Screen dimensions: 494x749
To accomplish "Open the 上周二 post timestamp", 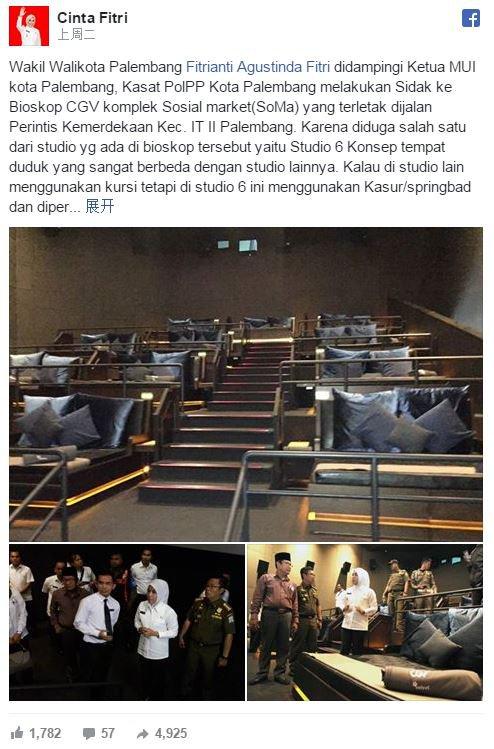I will pos(76,34).
